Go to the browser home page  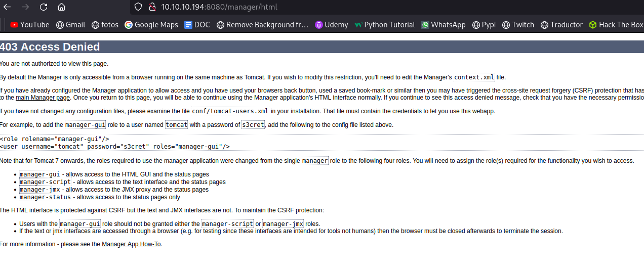pos(61,7)
